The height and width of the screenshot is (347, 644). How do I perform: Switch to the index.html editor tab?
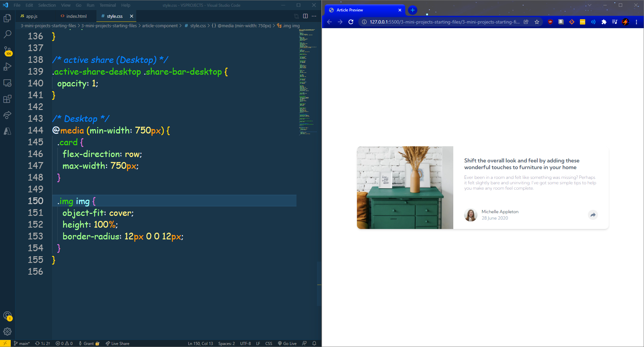point(74,16)
